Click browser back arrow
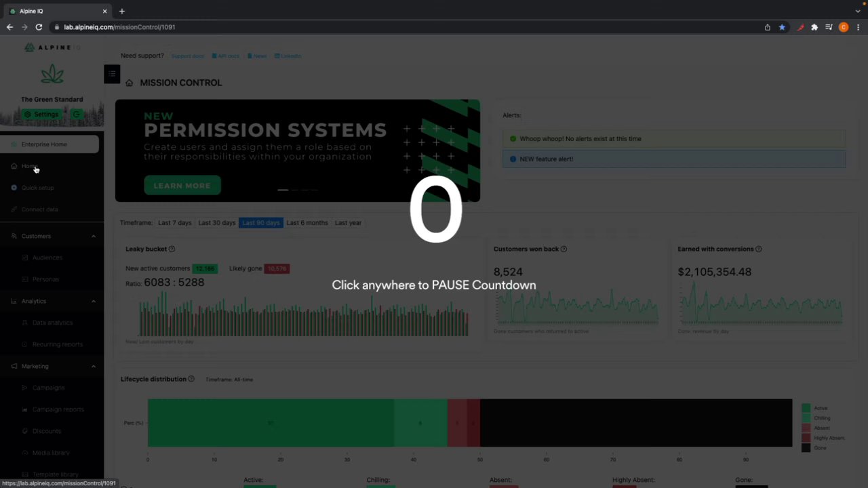 9,27
